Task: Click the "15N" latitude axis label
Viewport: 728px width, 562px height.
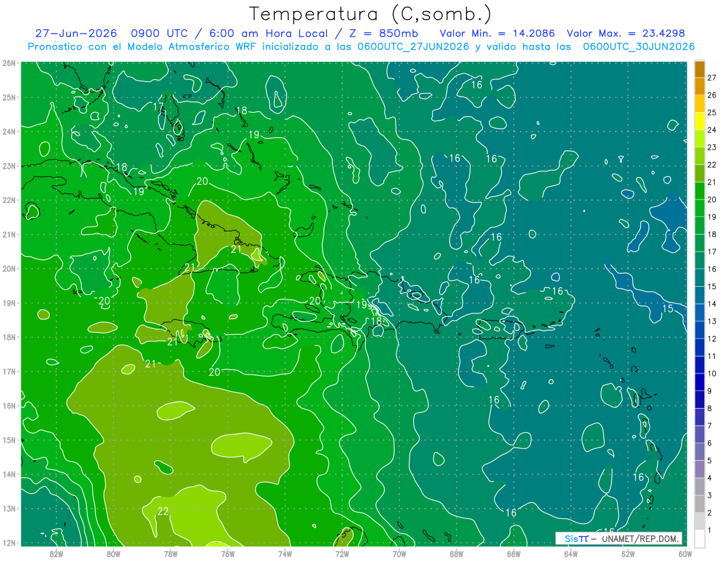Action: (9, 440)
